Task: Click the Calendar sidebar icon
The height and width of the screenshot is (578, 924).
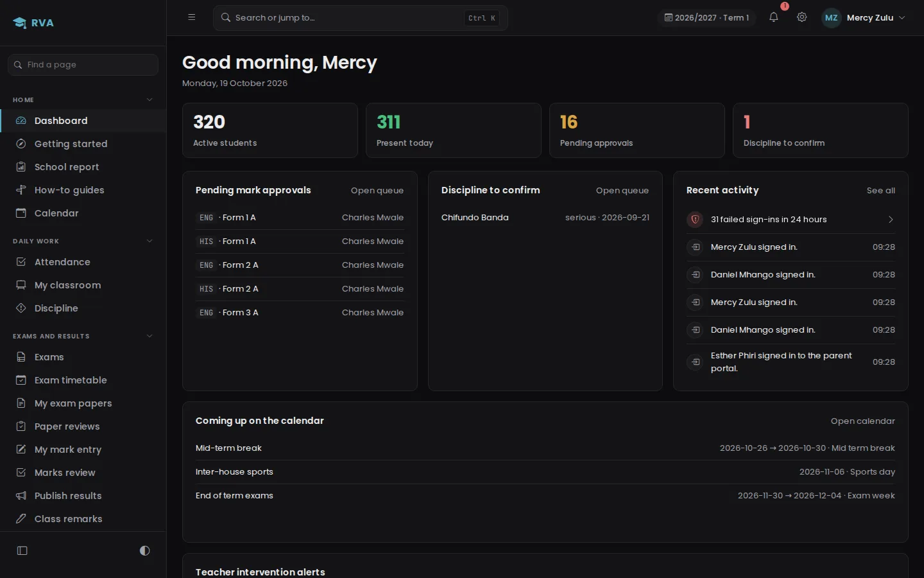Action: tap(21, 213)
